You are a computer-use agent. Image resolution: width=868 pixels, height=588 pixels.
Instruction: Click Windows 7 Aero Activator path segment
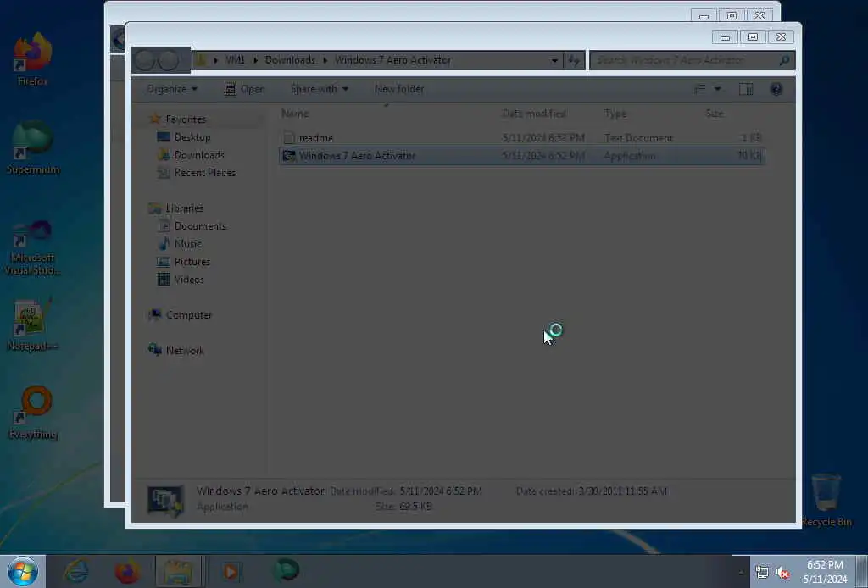[392, 60]
